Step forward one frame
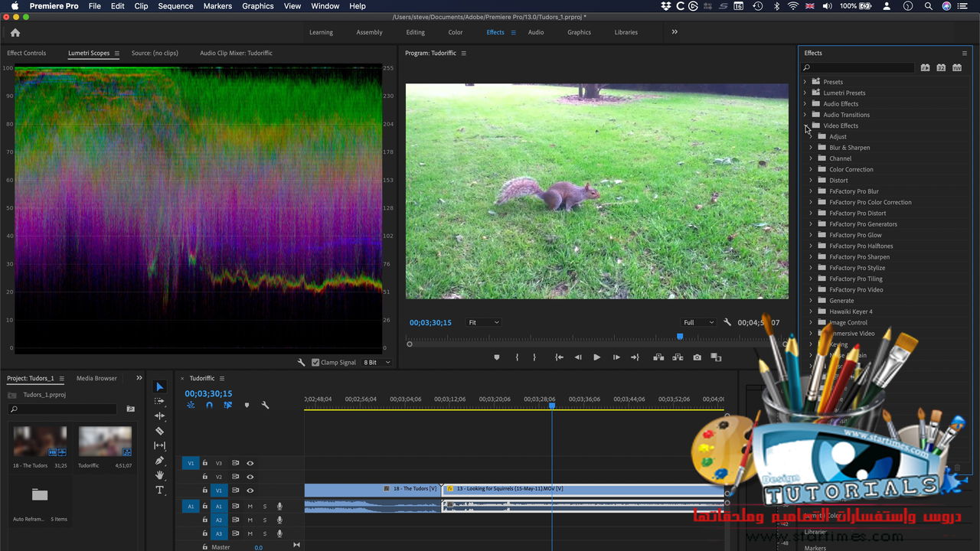 (x=616, y=357)
